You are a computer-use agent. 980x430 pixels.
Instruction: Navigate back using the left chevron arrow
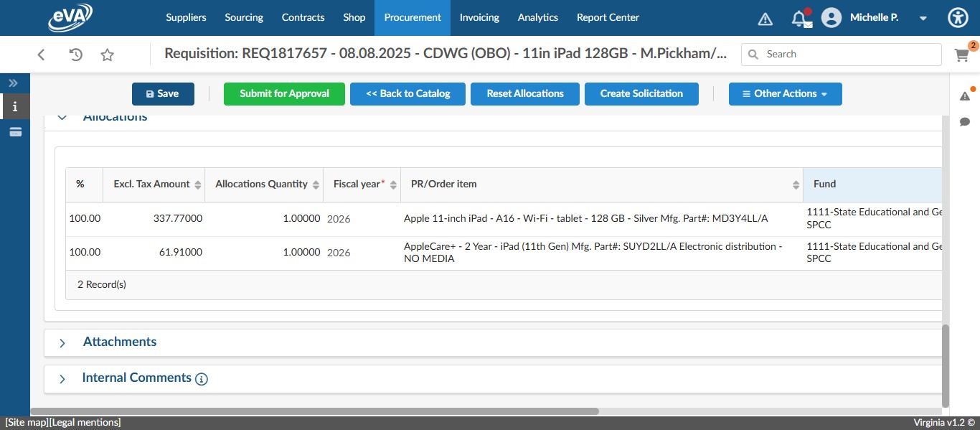pos(41,54)
